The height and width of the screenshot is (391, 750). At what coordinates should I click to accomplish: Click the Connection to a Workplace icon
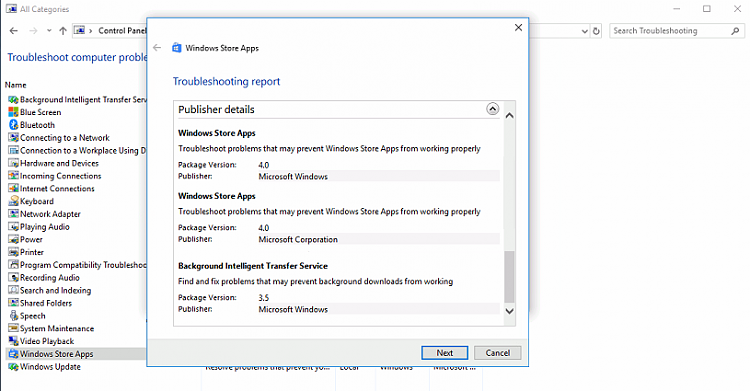pos(13,150)
